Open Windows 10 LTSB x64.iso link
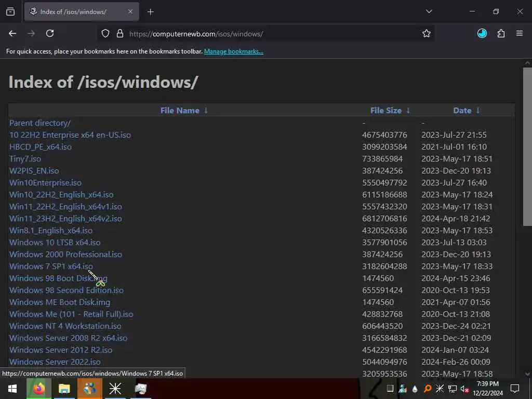Screen dimensions: 532x399 pyautogui.click(x=55, y=242)
